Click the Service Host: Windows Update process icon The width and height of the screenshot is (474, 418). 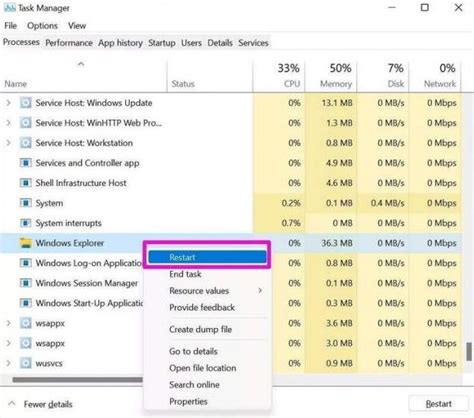click(26, 103)
